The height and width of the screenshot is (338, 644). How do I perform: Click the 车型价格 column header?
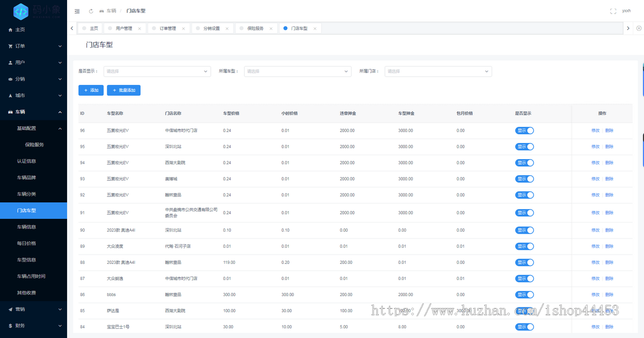coord(231,113)
